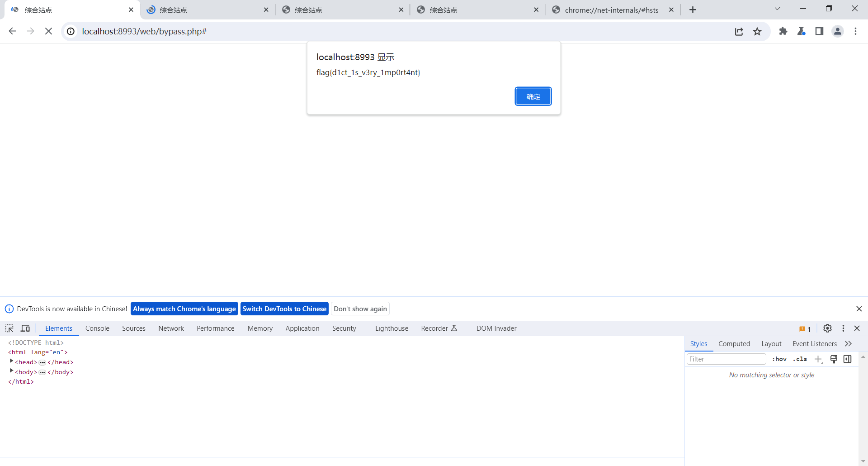868x466 pixels.
Task: Open DevTools settings gear
Action: tap(827, 328)
